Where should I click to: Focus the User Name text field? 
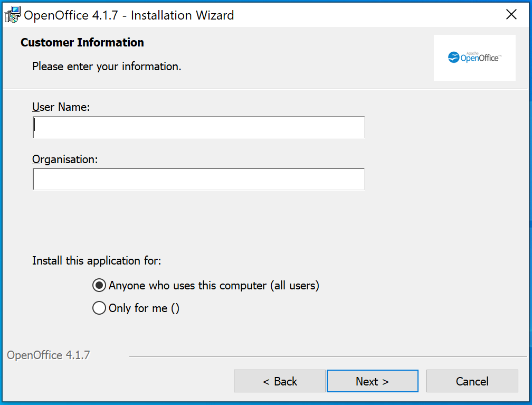click(199, 127)
